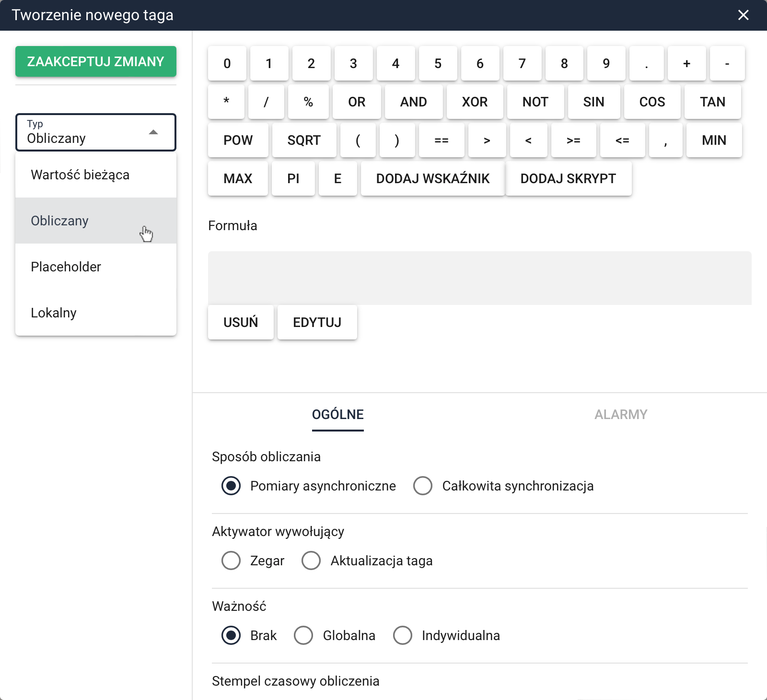The height and width of the screenshot is (700, 767).
Task: Insert <= comparison operator
Action: pyautogui.click(x=623, y=140)
